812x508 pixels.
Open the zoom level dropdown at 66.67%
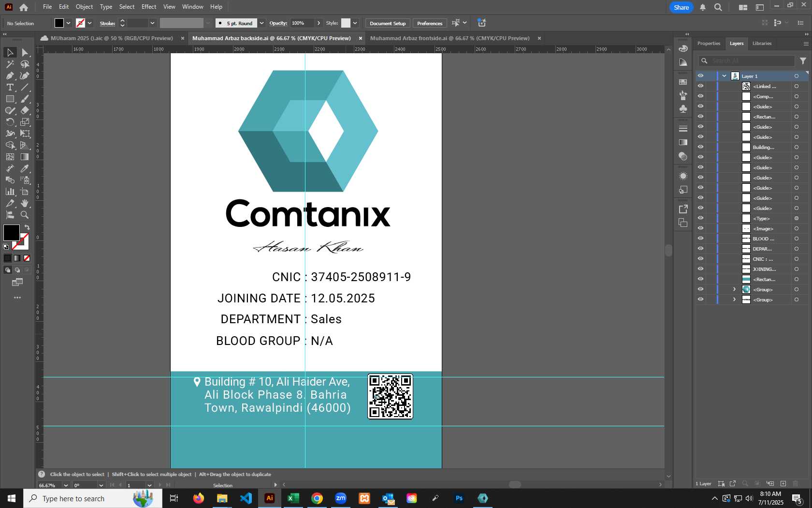click(65, 485)
